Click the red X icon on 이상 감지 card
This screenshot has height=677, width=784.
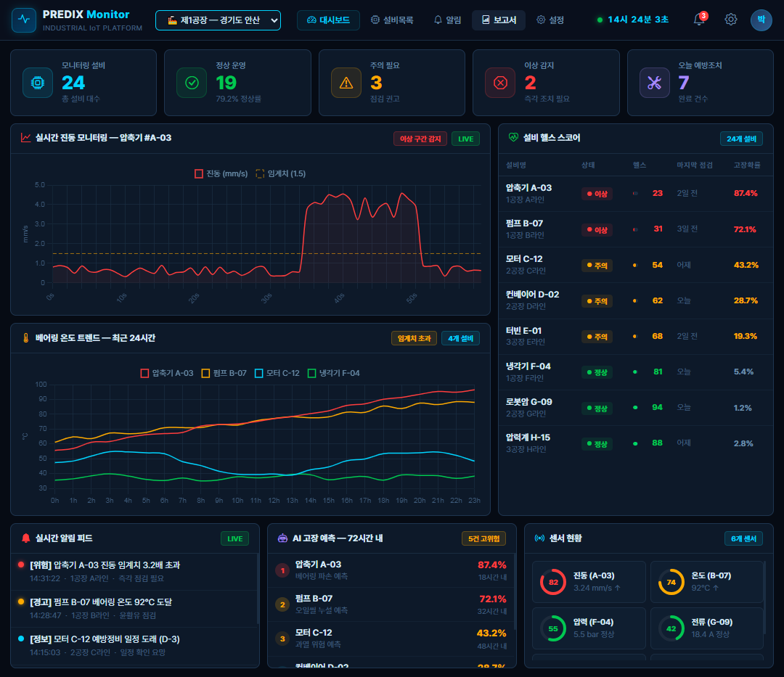coord(500,83)
